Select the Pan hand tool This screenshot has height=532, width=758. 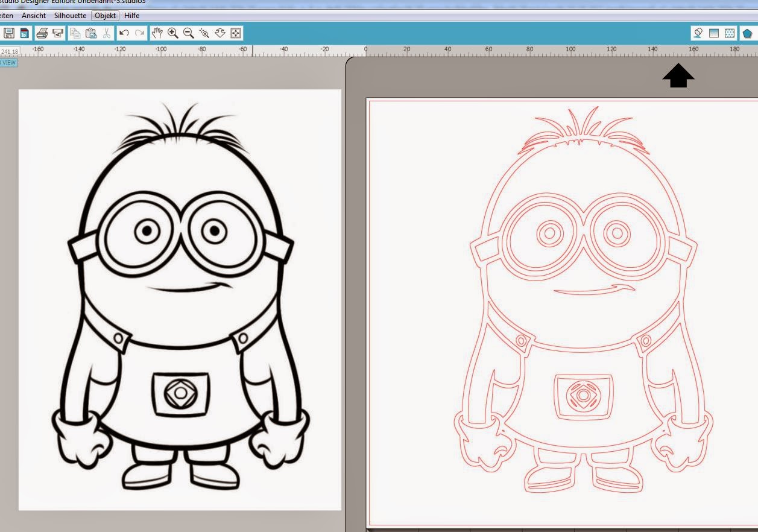coord(157,33)
